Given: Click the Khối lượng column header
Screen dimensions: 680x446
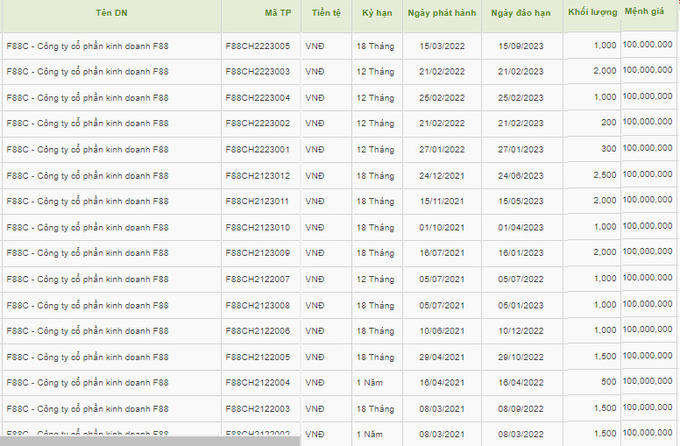Looking at the screenshot, I should [592, 12].
